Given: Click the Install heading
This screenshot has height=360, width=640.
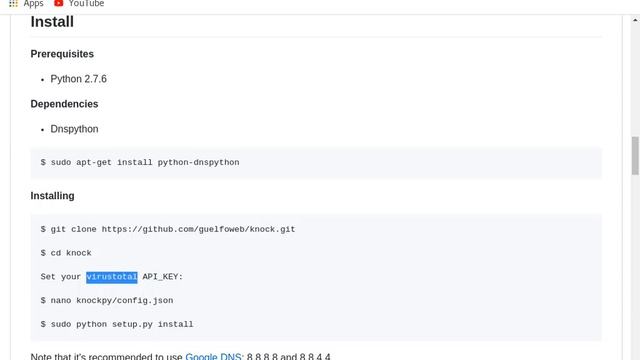Looking at the screenshot, I should [52, 22].
